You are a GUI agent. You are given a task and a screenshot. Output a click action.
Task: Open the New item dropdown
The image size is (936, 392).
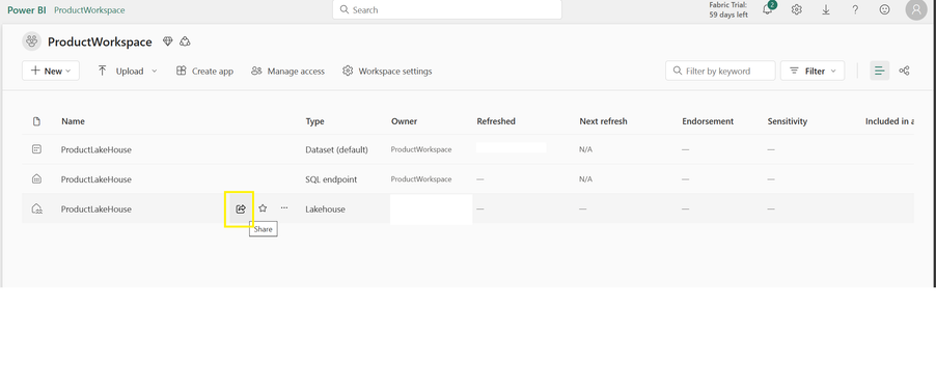(51, 70)
